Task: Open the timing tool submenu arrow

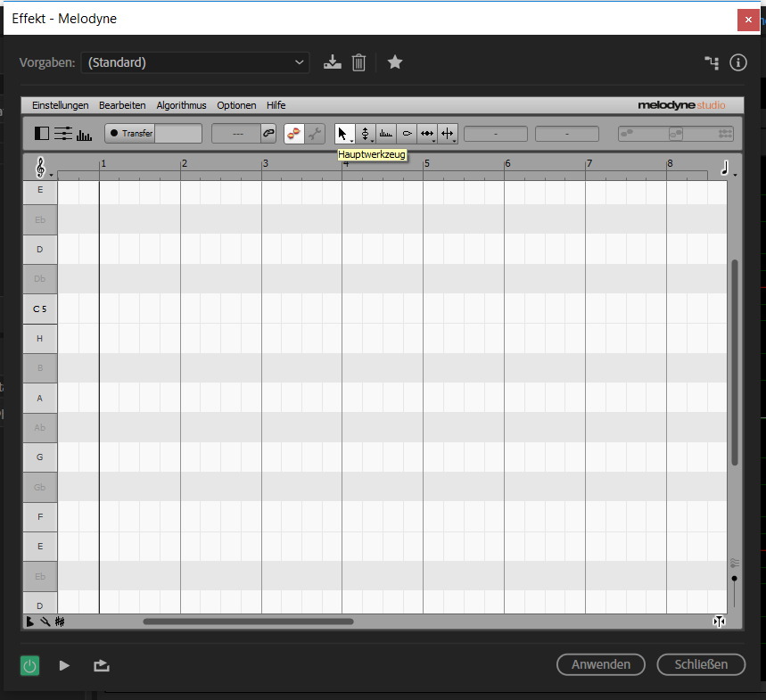Action: coord(433,141)
